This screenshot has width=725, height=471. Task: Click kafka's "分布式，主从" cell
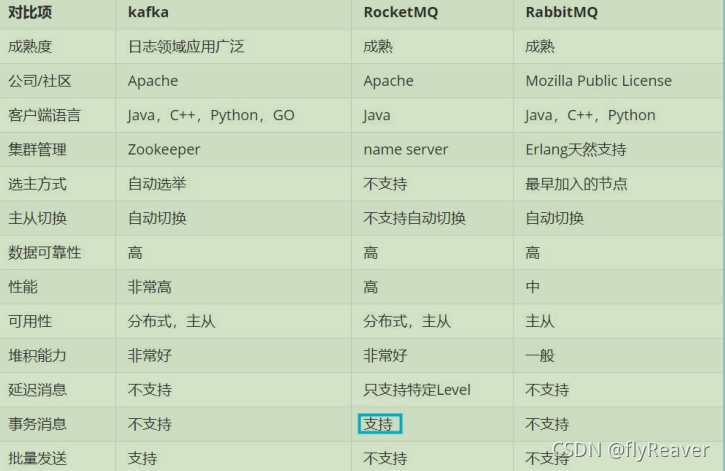click(171, 321)
